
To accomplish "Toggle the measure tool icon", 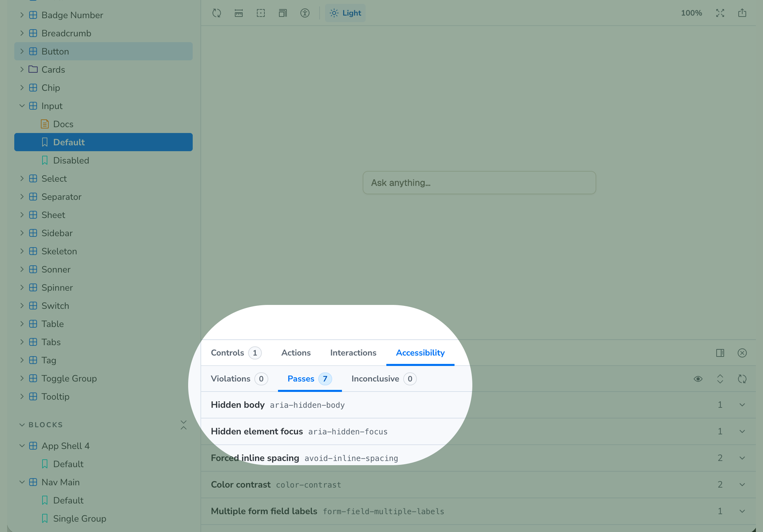I will [x=239, y=13].
